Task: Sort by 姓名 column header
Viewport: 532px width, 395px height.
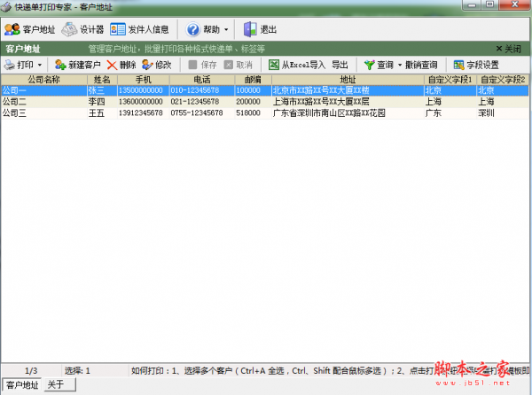Action: click(x=102, y=80)
